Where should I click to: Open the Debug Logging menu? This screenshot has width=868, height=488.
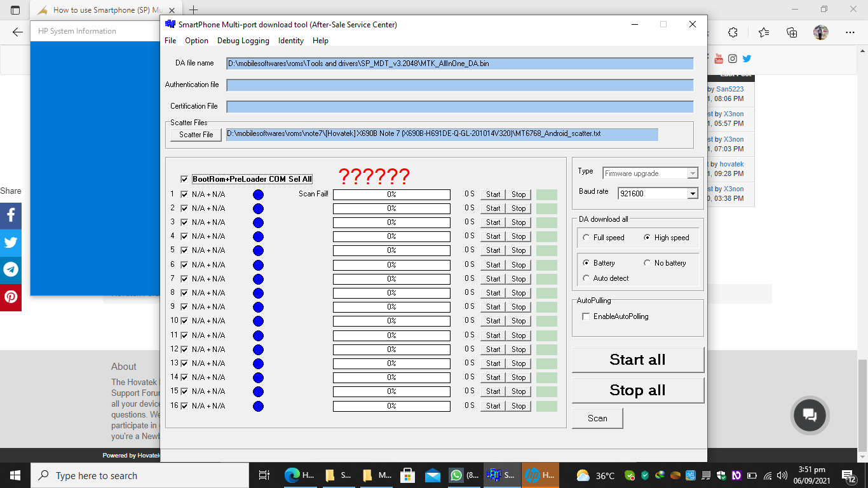pyautogui.click(x=243, y=41)
